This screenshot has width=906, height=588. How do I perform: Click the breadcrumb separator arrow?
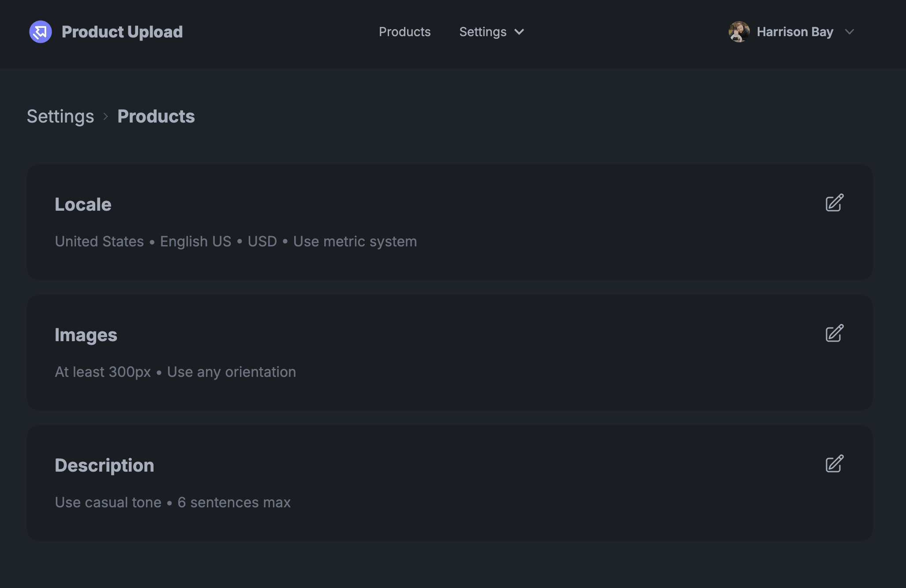106,116
